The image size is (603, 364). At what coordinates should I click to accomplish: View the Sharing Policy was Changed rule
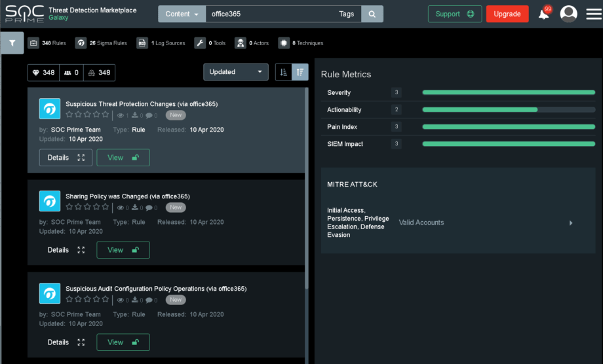point(123,250)
